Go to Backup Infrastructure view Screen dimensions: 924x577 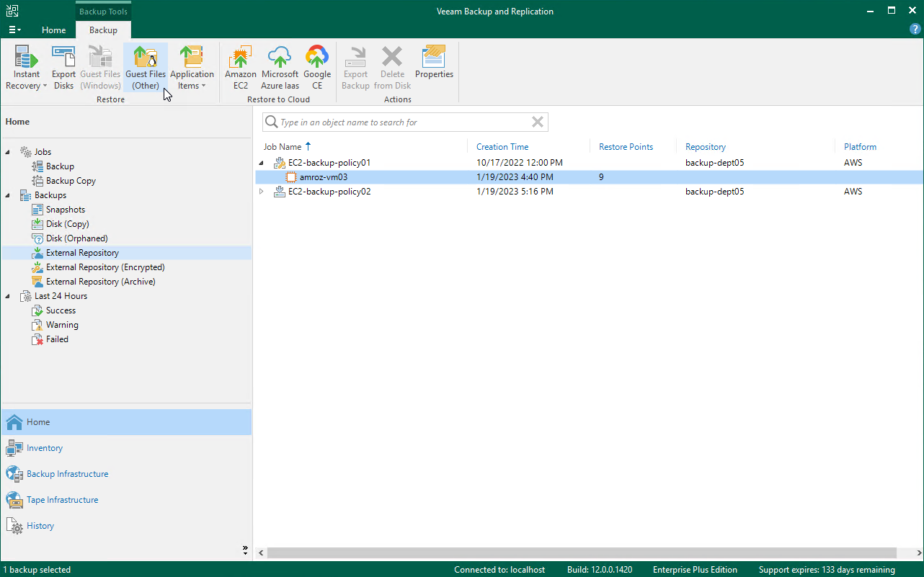(67, 474)
